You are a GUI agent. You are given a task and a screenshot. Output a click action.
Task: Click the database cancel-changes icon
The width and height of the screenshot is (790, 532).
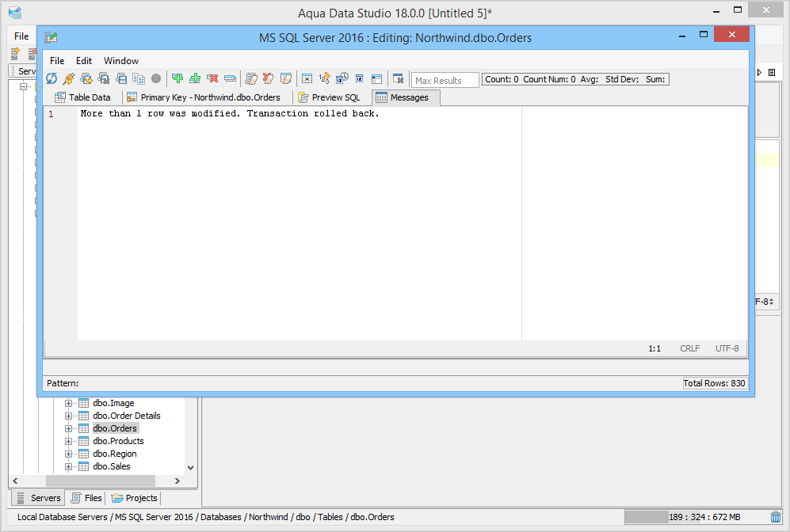point(104,78)
